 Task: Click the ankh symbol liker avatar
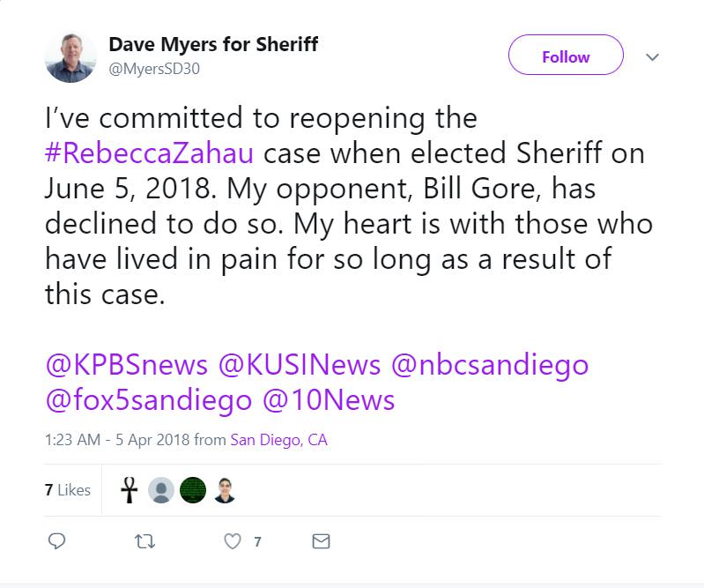point(130,490)
